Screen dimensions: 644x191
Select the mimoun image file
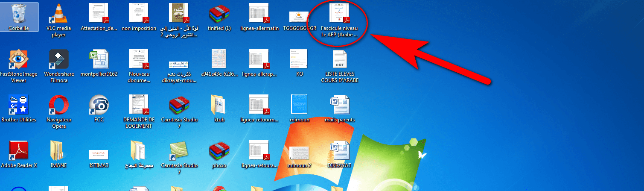coord(299,109)
